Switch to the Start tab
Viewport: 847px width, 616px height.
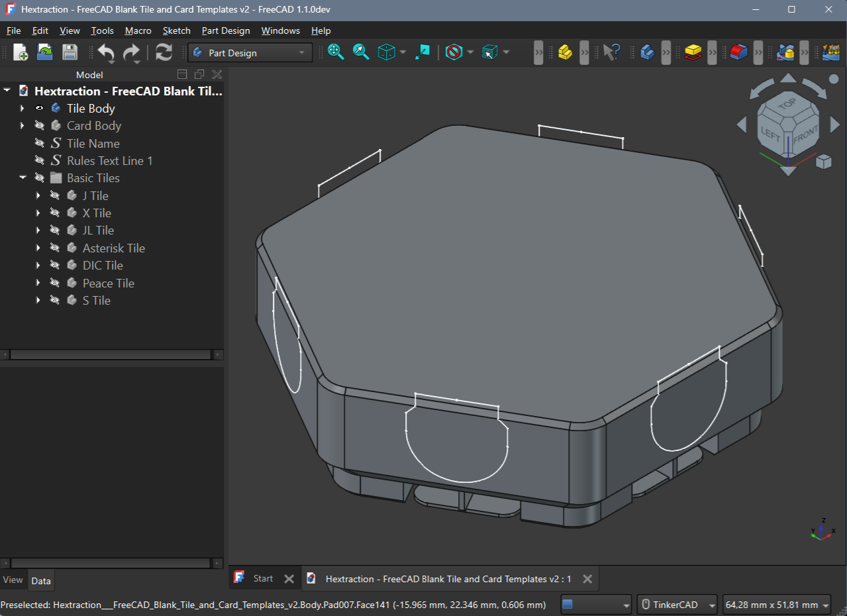click(x=263, y=578)
